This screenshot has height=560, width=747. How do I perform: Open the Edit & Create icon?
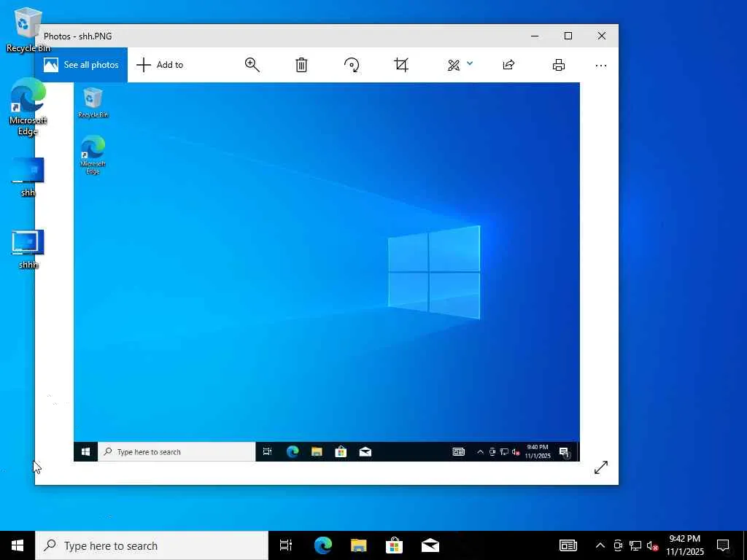click(x=454, y=65)
